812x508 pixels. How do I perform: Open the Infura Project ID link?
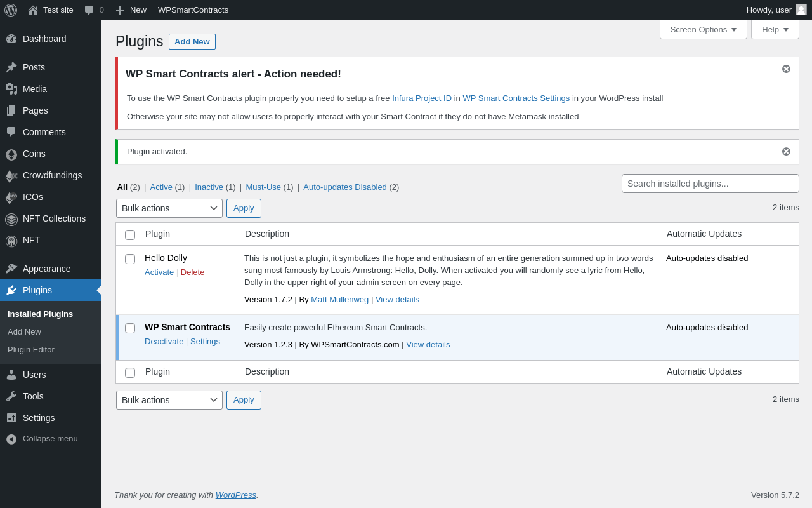422,98
